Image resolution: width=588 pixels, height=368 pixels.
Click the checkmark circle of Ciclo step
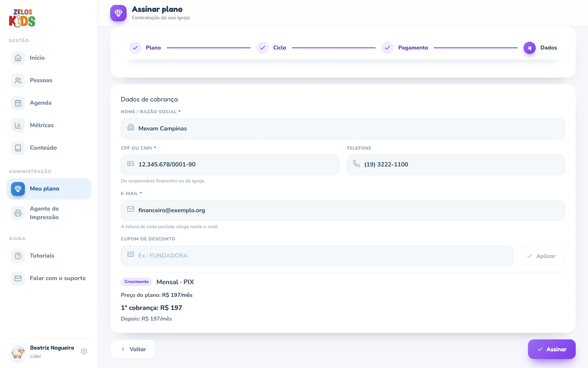coord(262,48)
